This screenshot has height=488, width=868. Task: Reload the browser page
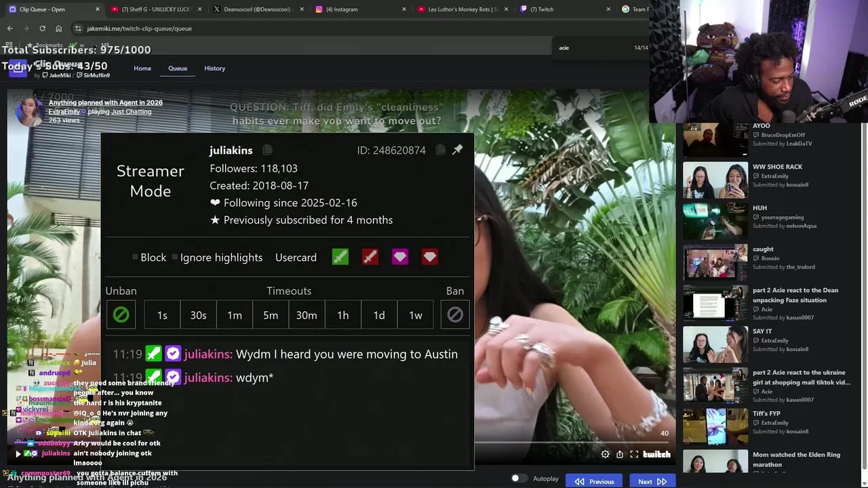point(42,28)
